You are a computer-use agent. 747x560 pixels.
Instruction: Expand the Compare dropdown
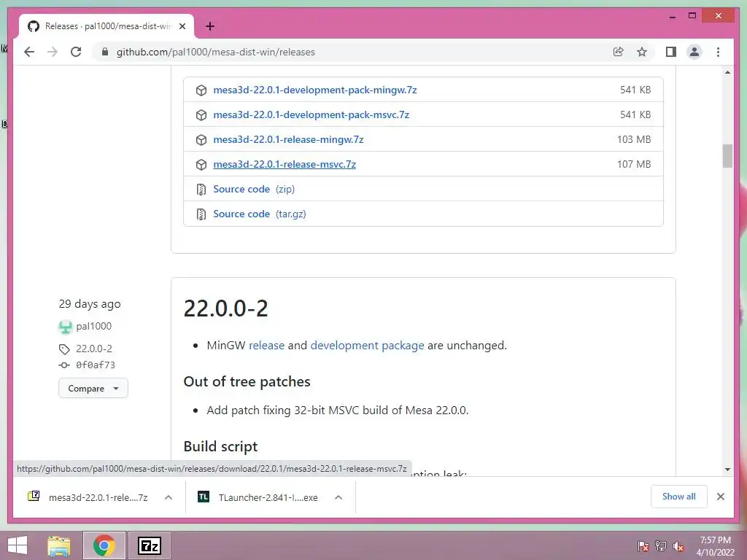pos(93,388)
